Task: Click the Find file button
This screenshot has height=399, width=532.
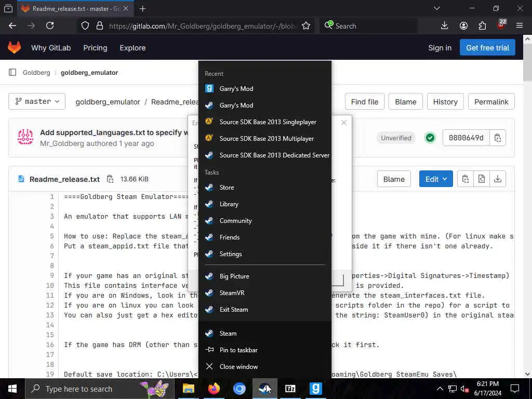Action: (364, 101)
